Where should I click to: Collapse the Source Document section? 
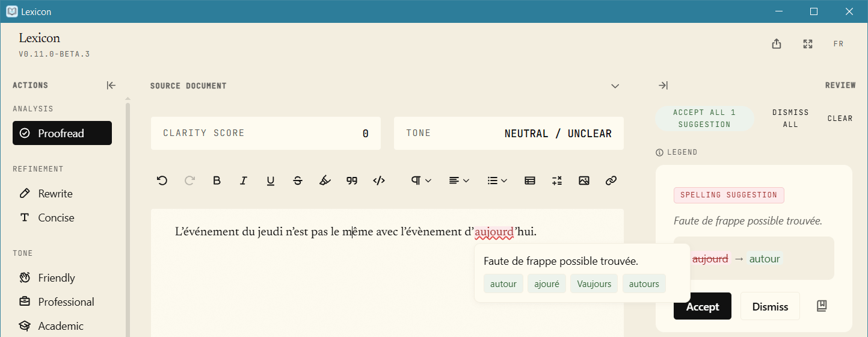point(615,86)
